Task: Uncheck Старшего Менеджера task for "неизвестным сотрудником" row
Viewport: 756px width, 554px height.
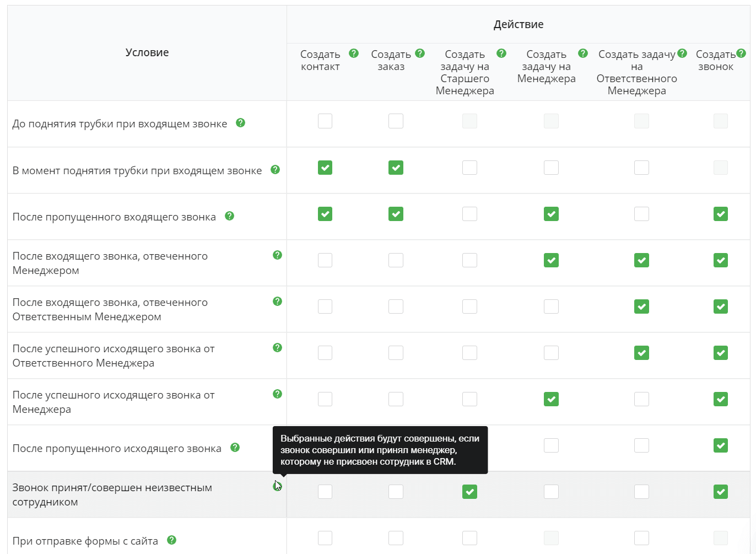Action: coord(469,492)
